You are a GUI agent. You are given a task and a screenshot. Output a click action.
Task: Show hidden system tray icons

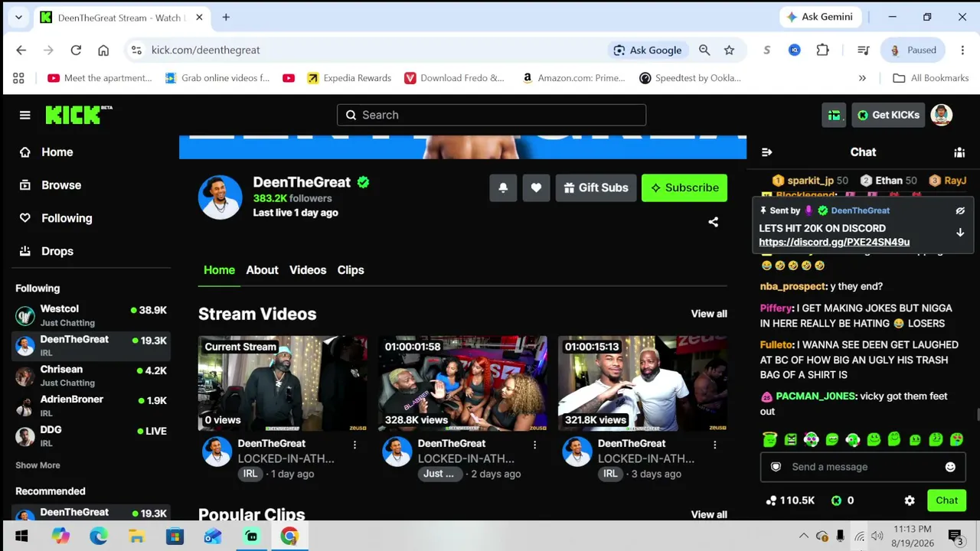tap(803, 536)
